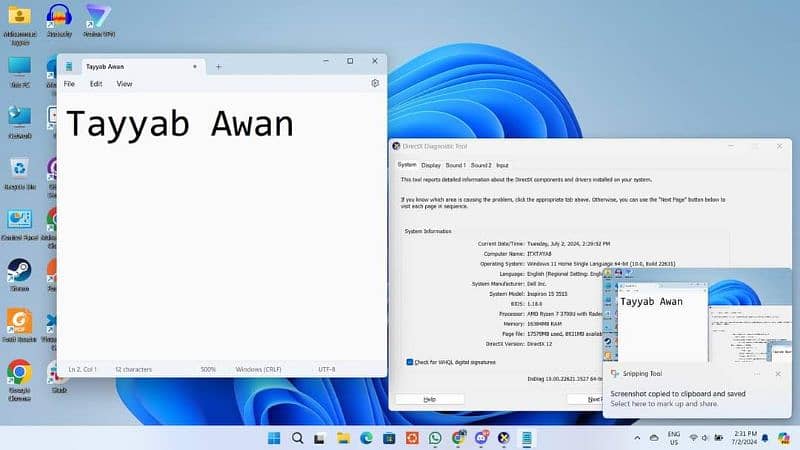Image resolution: width=800 pixels, height=450 pixels.
Task: Click the Computer Name row in DirectX tool
Action: 517,254
